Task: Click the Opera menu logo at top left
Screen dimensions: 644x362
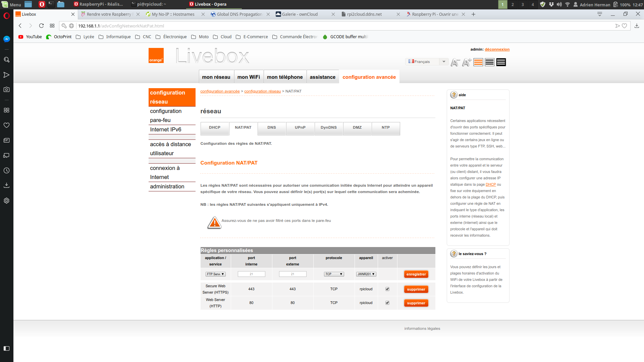Action: 6,16
